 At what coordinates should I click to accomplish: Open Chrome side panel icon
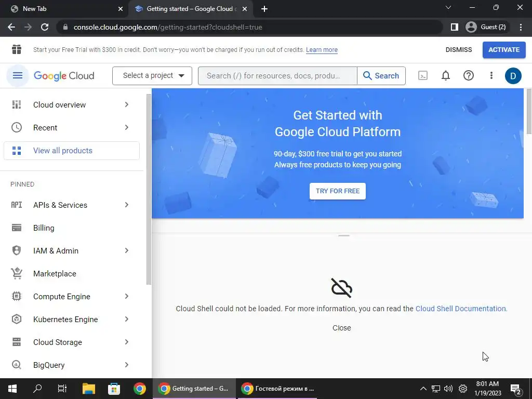pyautogui.click(x=454, y=27)
